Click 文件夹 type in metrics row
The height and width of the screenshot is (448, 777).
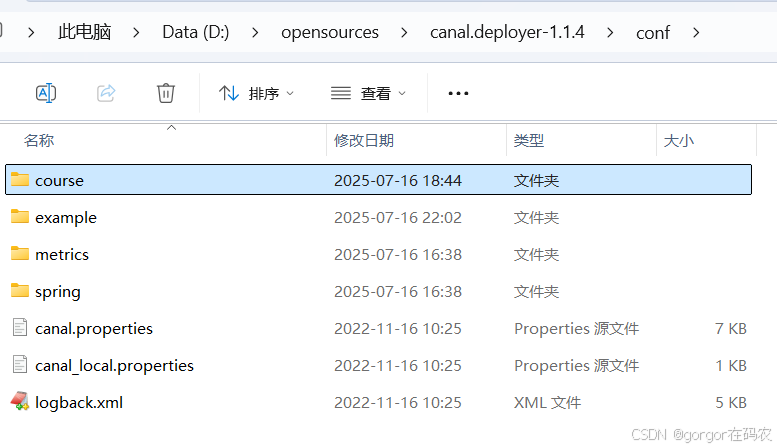click(536, 254)
